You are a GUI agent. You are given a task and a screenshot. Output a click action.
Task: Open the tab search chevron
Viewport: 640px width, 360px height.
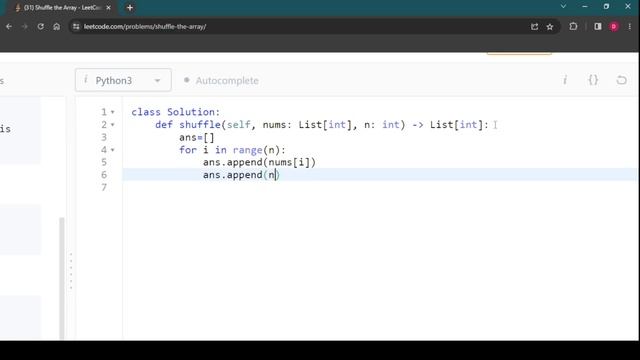563,7
